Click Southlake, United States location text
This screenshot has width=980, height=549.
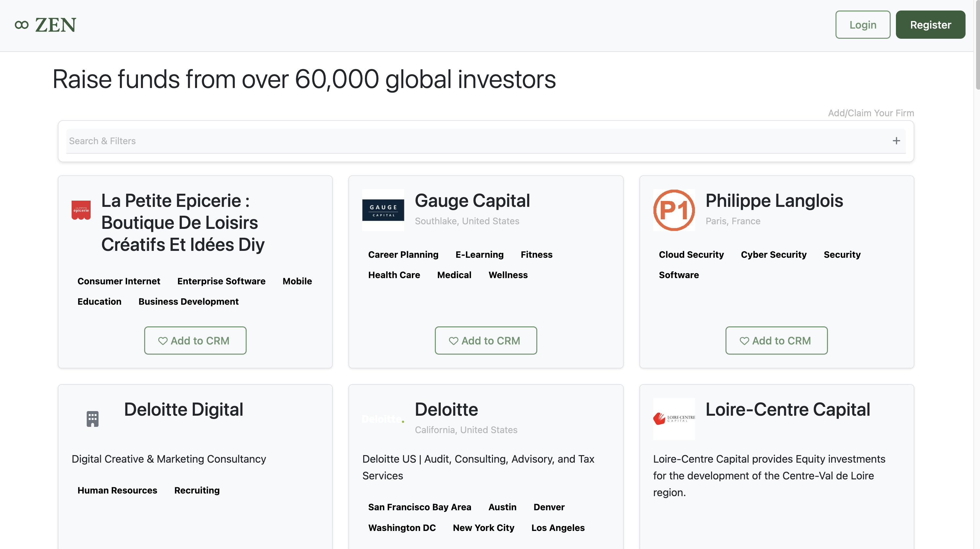click(467, 221)
